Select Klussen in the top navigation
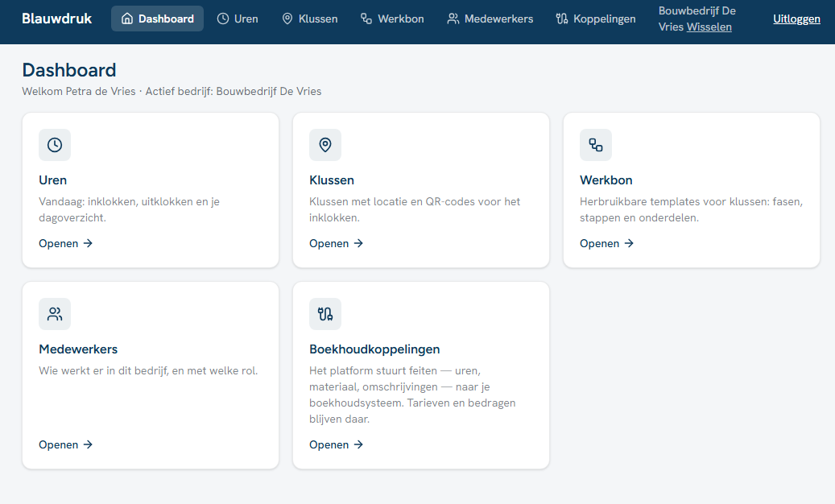The height and width of the screenshot is (504, 835). point(309,19)
